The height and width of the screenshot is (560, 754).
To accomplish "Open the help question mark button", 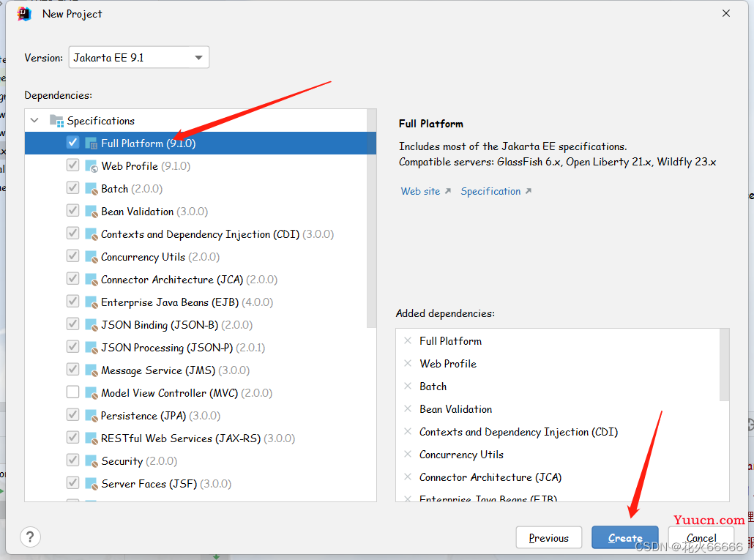I will pos(30,537).
